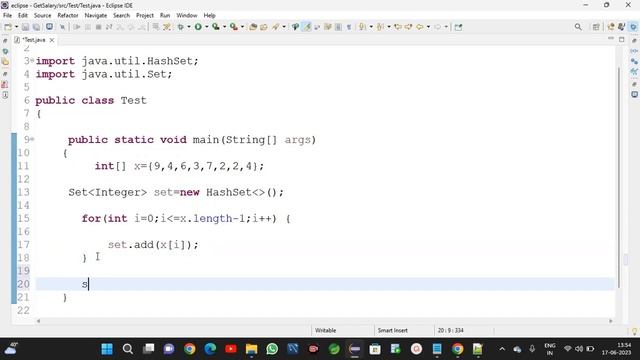The image size is (640, 360).
Task: Place cursor on set.add(x[i]) line
Action: click(153, 245)
